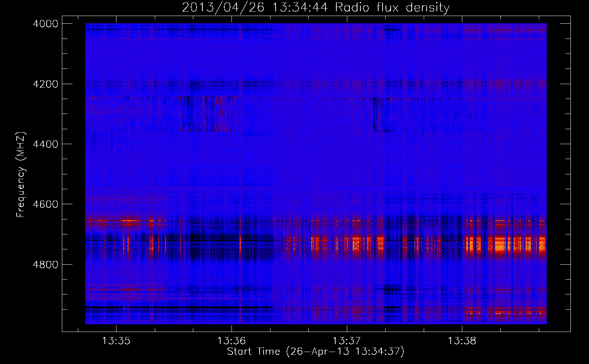The width and height of the screenshot is (589, 364).
Task: Click the spectrogram plot area
Action: click(x=316, y=174)
